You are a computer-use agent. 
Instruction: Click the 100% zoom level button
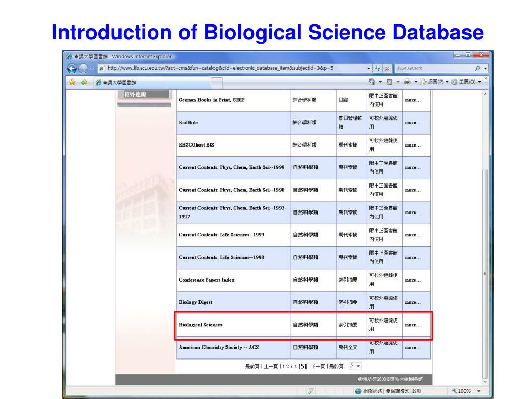coord(461,391)
